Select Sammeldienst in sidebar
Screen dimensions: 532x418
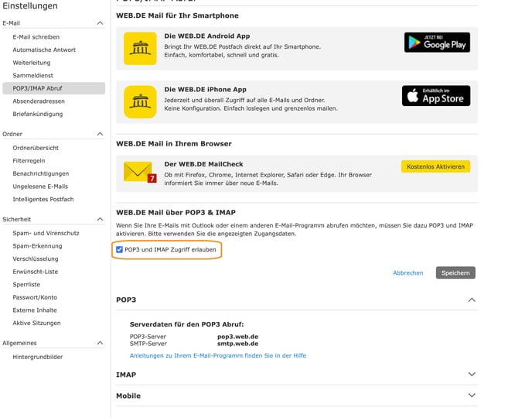click(x=33, y=75)
